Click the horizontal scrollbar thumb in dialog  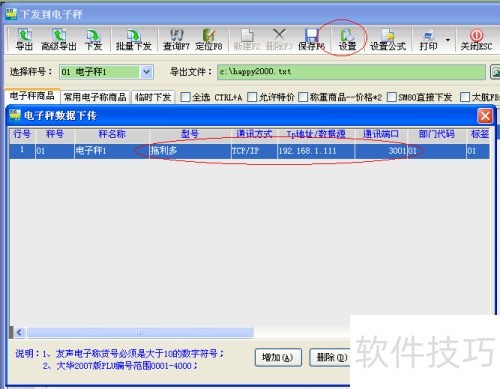[x=140, y=332]
